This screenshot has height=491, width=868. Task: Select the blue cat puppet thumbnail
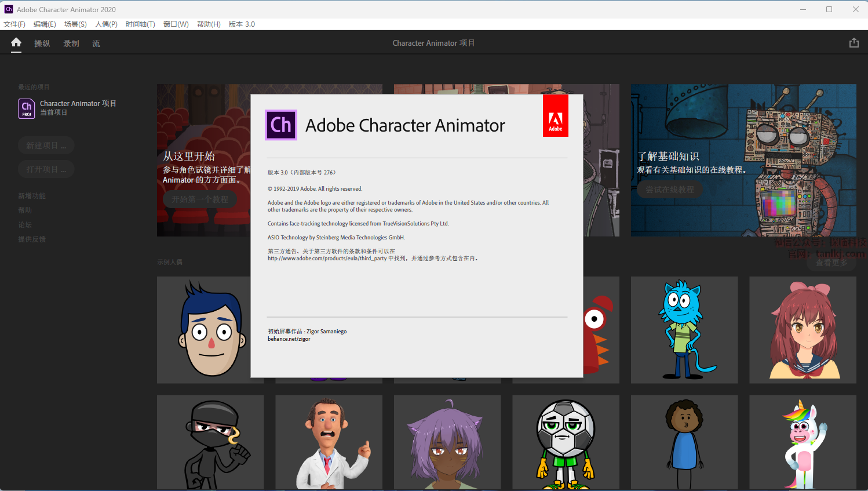point(684,329)
